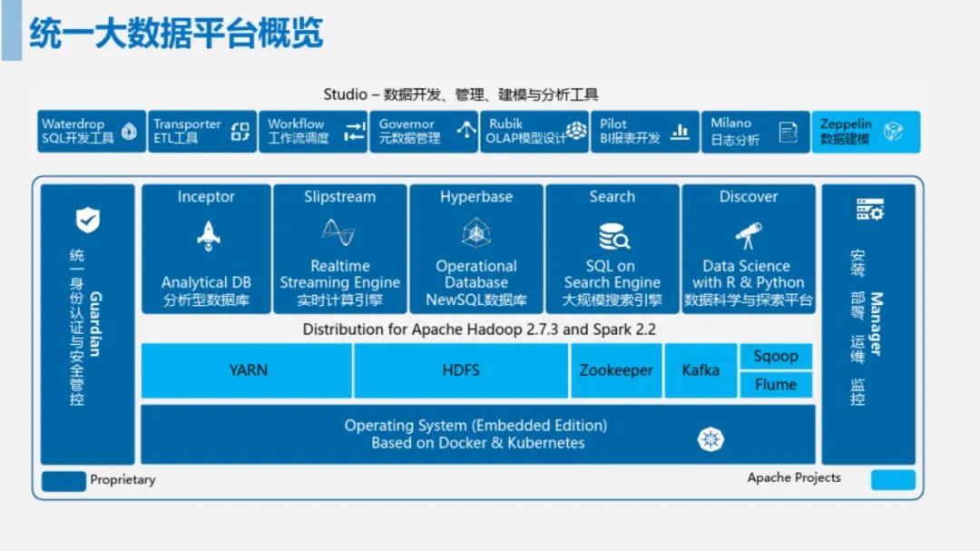This screenshot has width=980, height=551.
Task: Click the Kubernetes wheel icon
Action: pos(710,438)
